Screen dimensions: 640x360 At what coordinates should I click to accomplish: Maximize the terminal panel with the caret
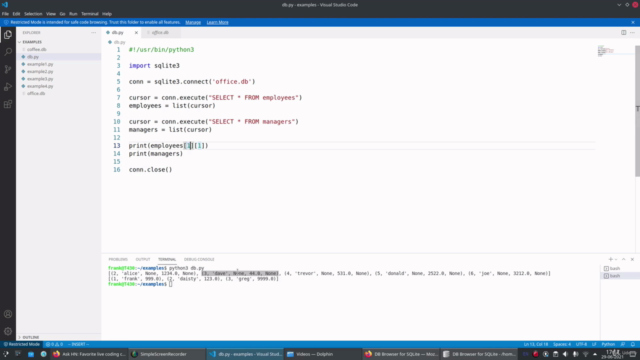[623, 259]
